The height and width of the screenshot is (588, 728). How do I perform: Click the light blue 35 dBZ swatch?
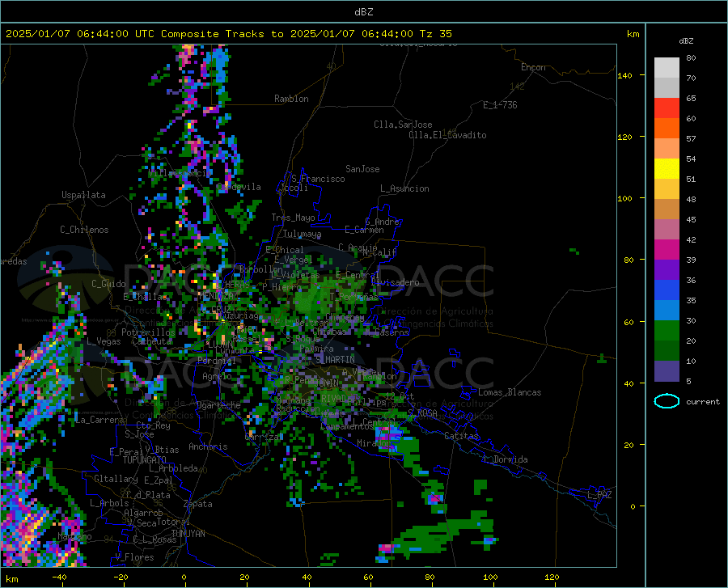[667, 311]
